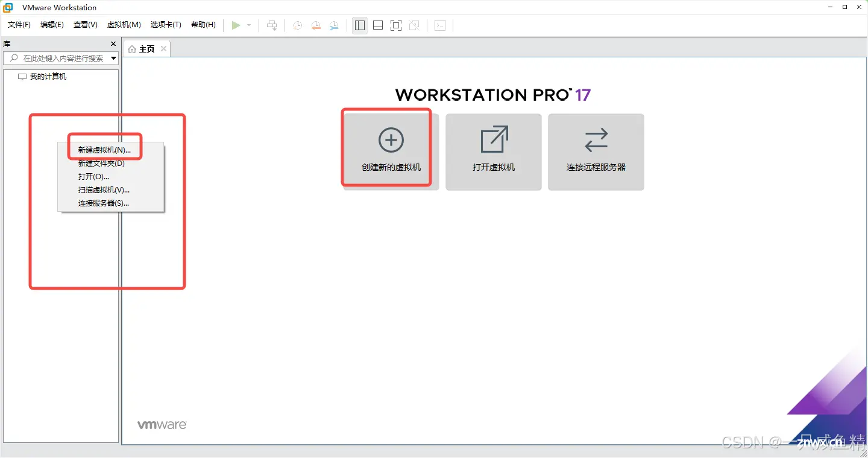Toggle the library sidebar view icon

point(360,25)
